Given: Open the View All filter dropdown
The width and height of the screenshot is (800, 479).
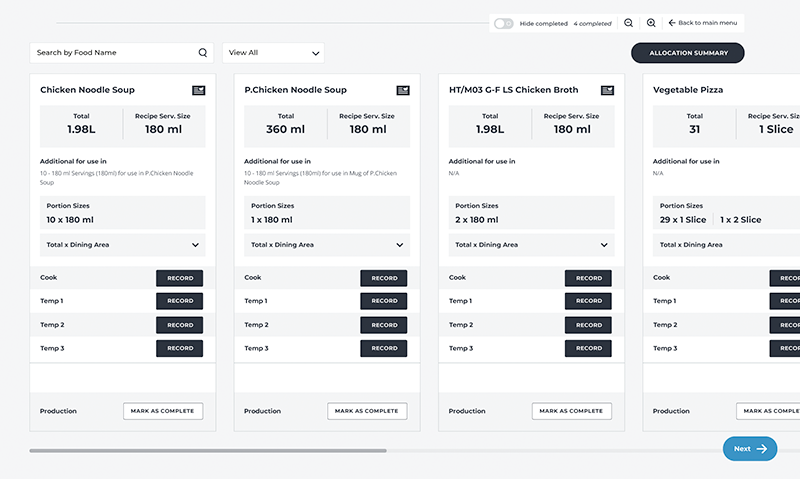Looking at the screenshot, I should click(273, 53).
